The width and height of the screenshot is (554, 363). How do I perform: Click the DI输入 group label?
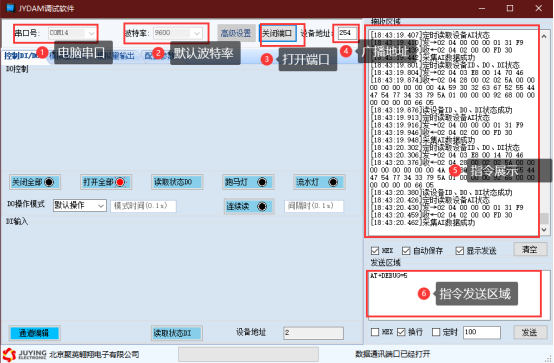pyautogui.click(x=17, y=222)
